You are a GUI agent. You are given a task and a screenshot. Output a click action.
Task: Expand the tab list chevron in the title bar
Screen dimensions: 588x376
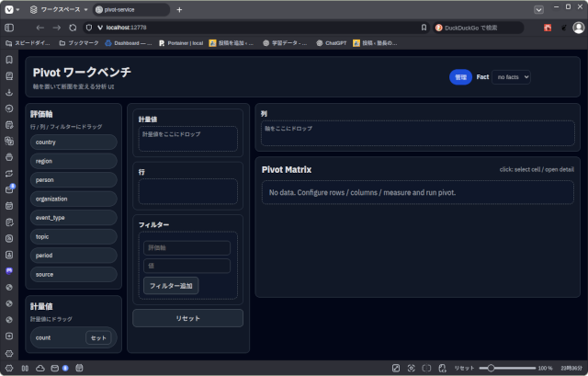[x=538, y=9]
